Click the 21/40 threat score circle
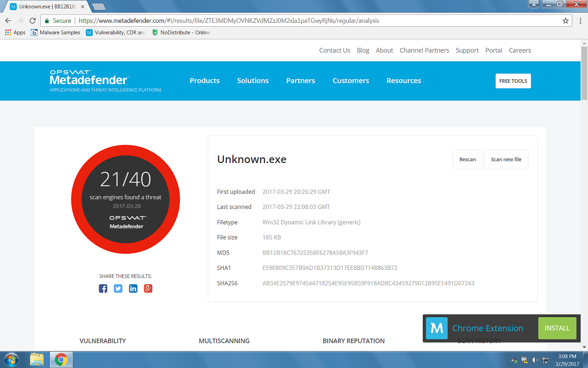Screen dimensions: 588x368 pyautogui.click(x=126, y=199)
